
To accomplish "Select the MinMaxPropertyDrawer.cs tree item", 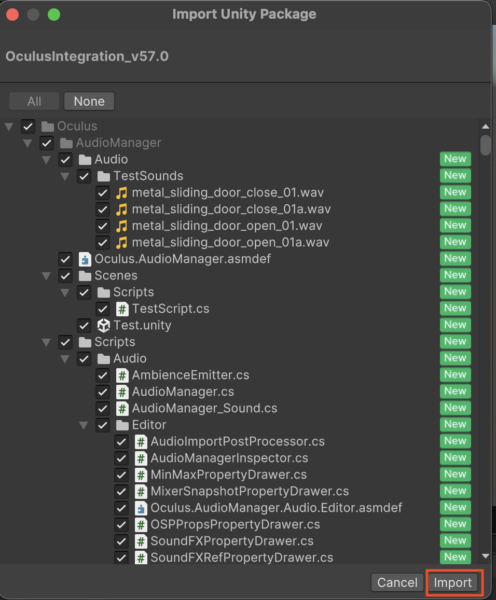I will pos(228,475).
